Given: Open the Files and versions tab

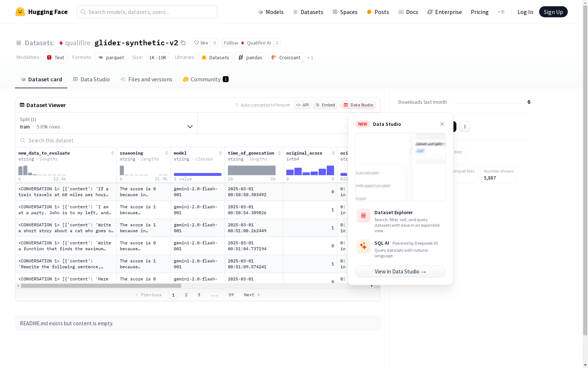Looking at the screenshot, I should [146, 79].
